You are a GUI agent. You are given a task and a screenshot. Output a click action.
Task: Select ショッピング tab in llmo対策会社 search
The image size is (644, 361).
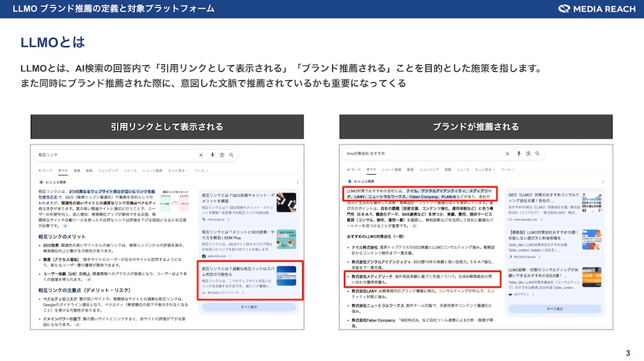[x=429, y=170]
